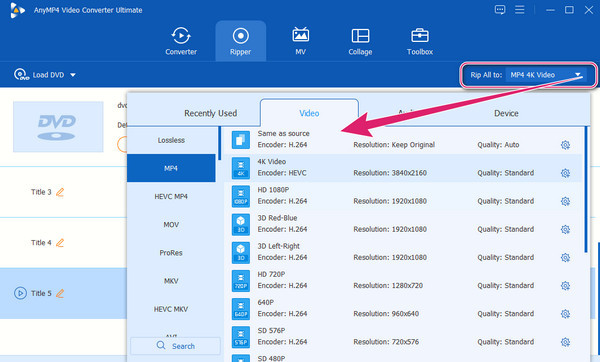
Task: Click the 3D Red-Blue preset icon
Action: pyautogui.click(x=241, y=224)
